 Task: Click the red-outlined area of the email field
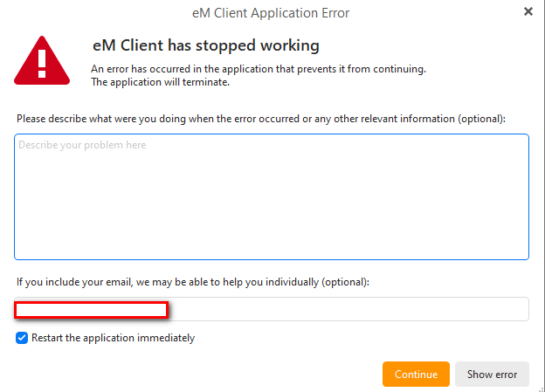click(x=92, y=310)
